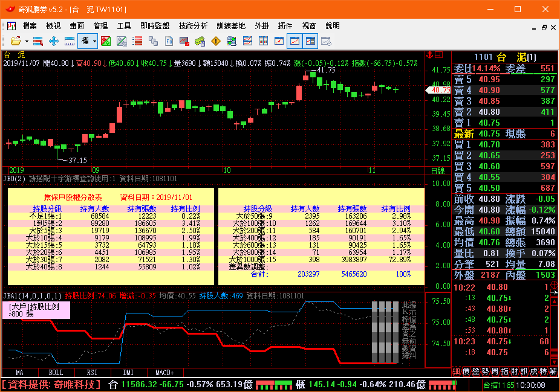Image resolution: width=560 pixels, height=392 pixels.
Task: Click the 日線 period label
Action: (x=438, y=171)
